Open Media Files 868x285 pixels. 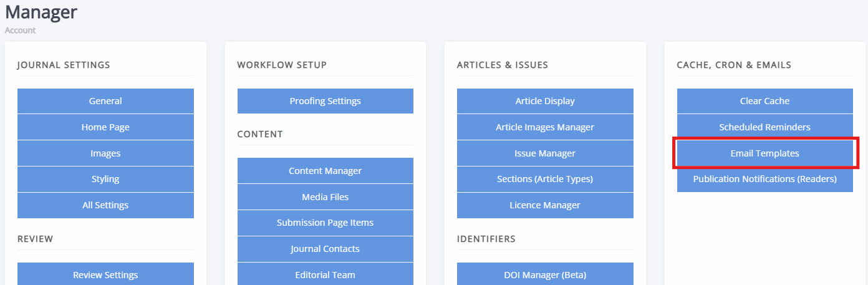click(x=325, y=196)
